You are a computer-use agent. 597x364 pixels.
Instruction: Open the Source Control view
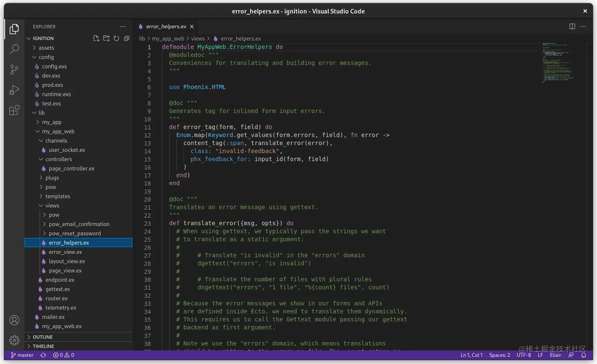coord(14,69)
